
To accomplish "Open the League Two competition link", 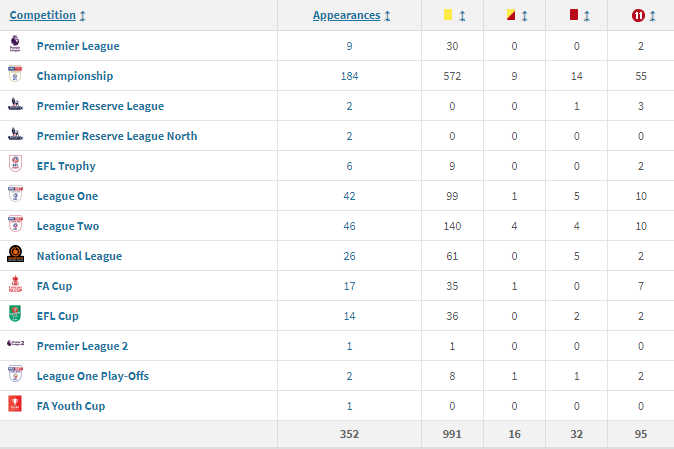I will point(67,226).
